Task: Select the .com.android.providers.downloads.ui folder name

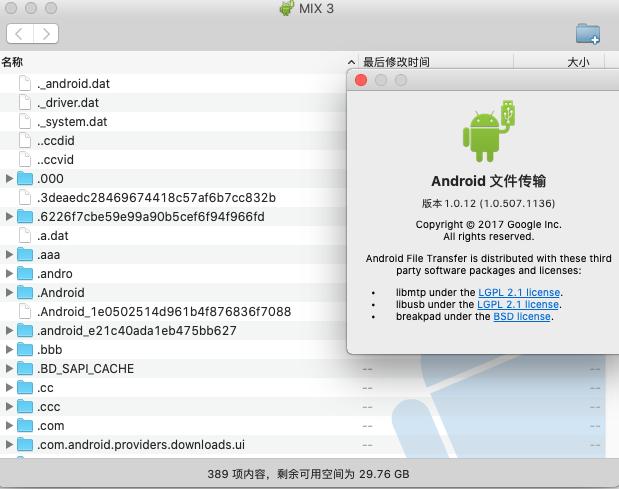Action: point(141,445)
